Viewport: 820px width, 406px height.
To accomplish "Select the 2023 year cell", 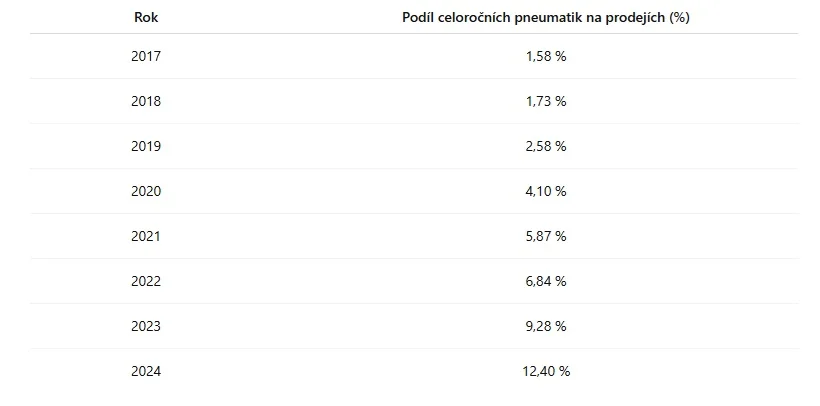I will pos(145,326).
